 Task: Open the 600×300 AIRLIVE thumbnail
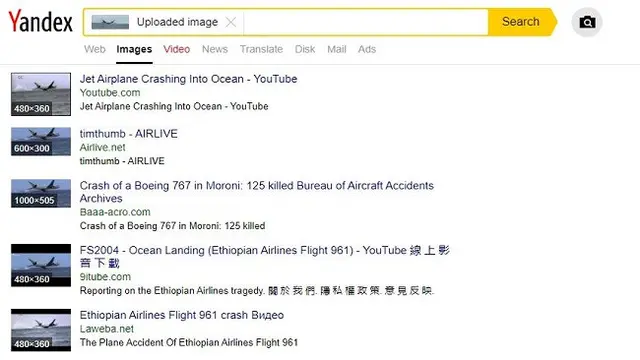click(41, 141)
